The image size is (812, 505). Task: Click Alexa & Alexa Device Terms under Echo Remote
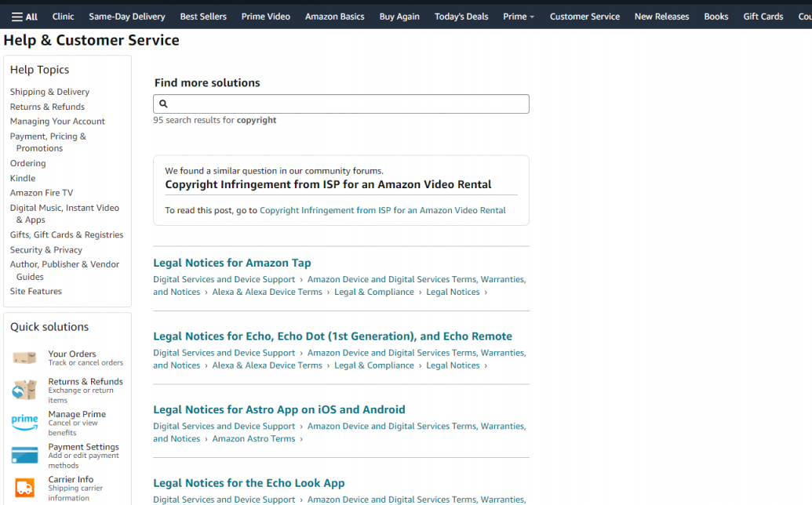(268, 365)
